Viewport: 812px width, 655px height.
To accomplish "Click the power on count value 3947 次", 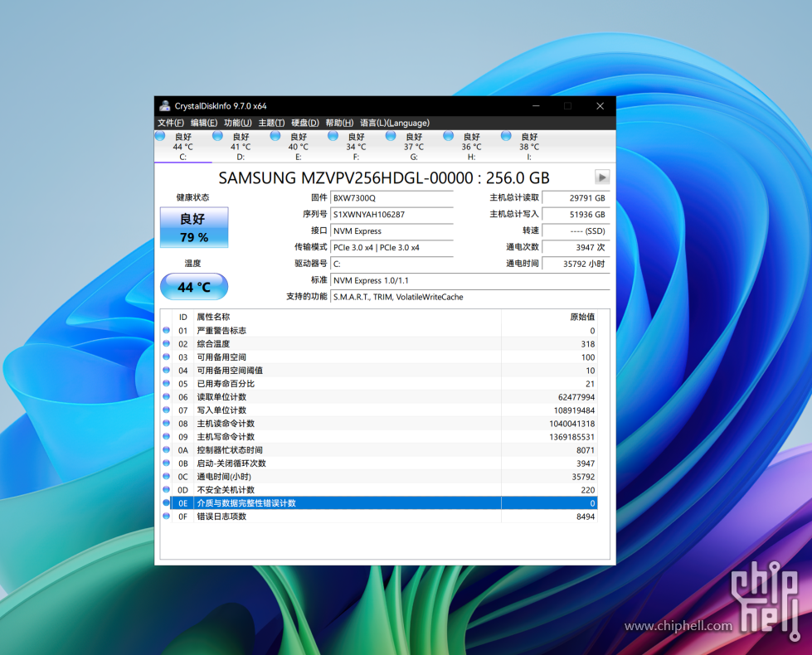I will [576, 248].
